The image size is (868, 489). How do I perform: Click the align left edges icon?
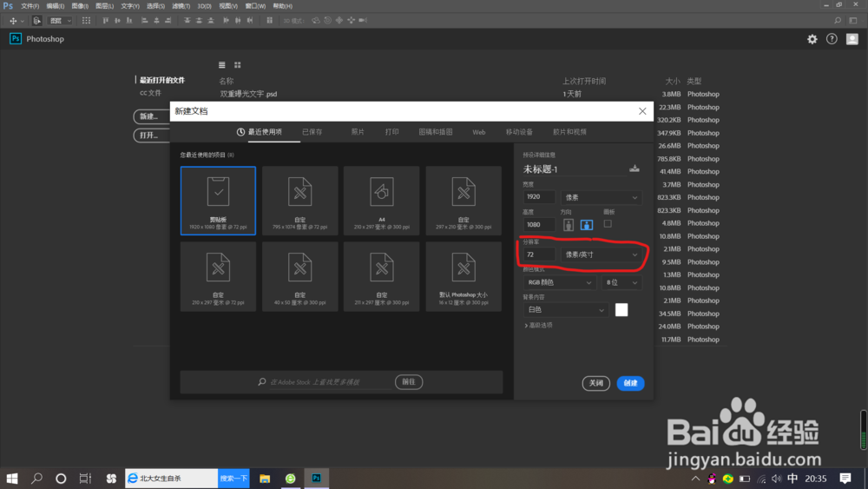[144, 21]
